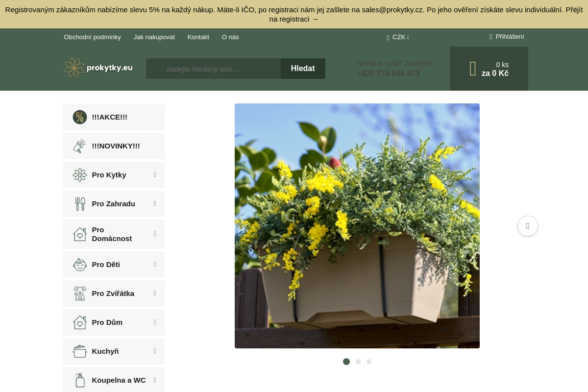The width and height of the screenshot is (588, 392).
Task: Click the flower icon beside Pro Kytky
Action: tap(80, 175)
